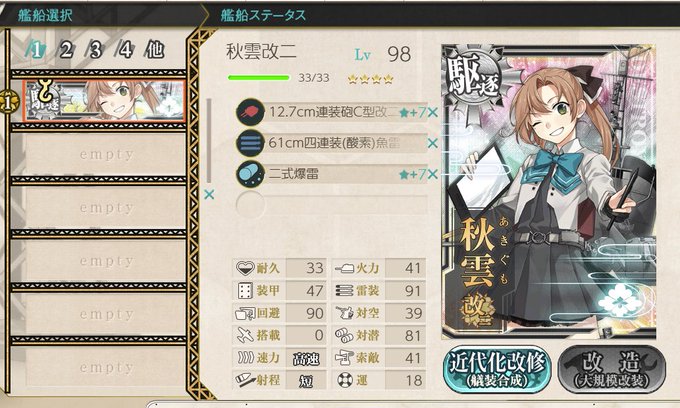
Task: Click the depth charge equipment icon
Action: 250,174
